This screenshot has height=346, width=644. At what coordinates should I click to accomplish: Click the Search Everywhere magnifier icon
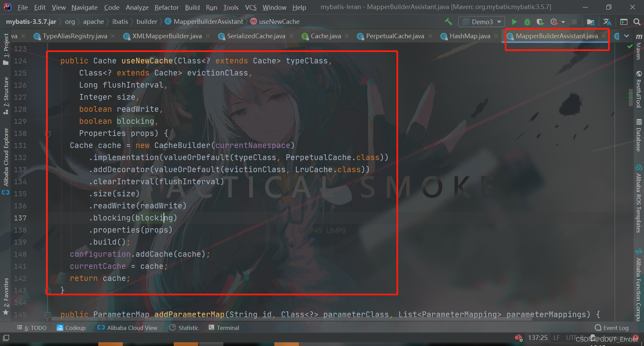[637, 22]
